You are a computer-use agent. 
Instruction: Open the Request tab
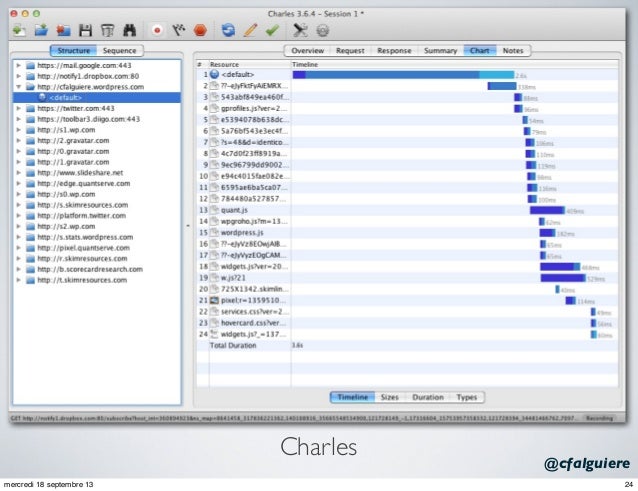(350, 50)
